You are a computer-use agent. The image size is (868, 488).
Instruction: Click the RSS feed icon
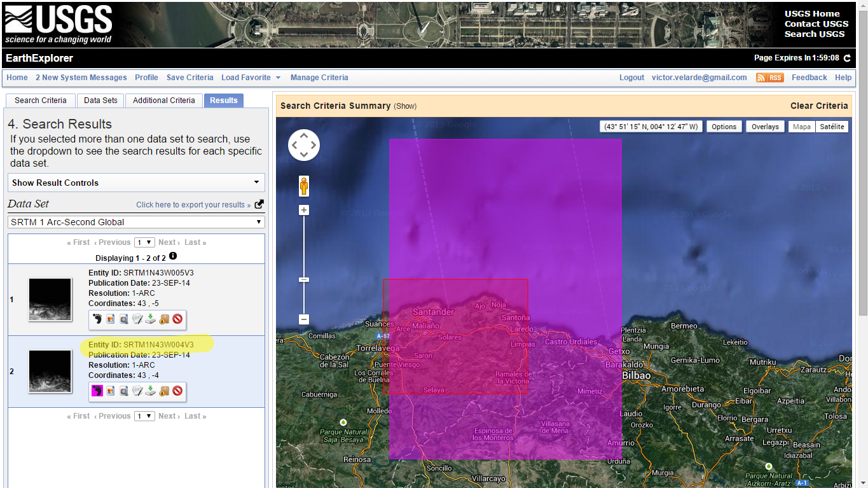pyautogui.click(x=769, y=78)
